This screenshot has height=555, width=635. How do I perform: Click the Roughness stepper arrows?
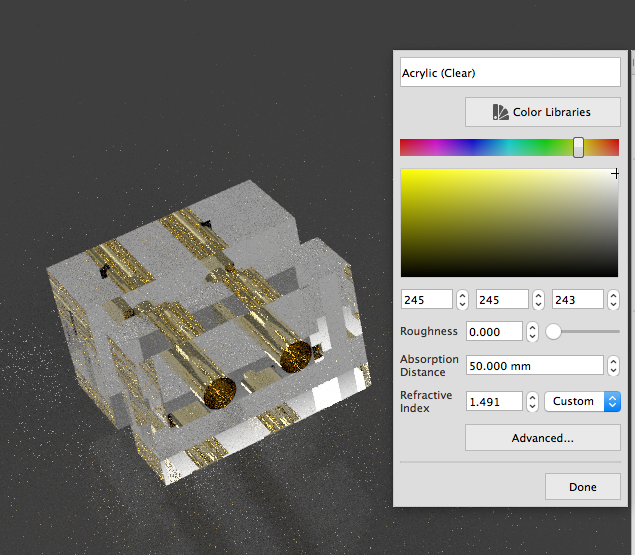coord(533,332)
